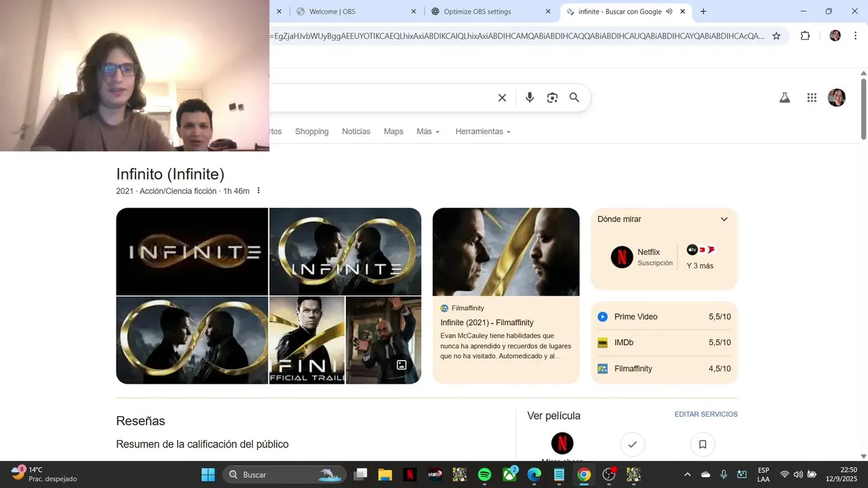868x488 pixels.
Task: Open the Windows Start menu
Action: [208, 474]
